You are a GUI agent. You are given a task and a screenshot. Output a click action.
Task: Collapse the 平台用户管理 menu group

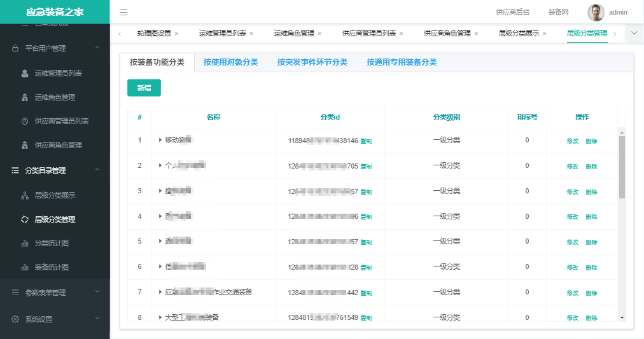click(97, 48)
